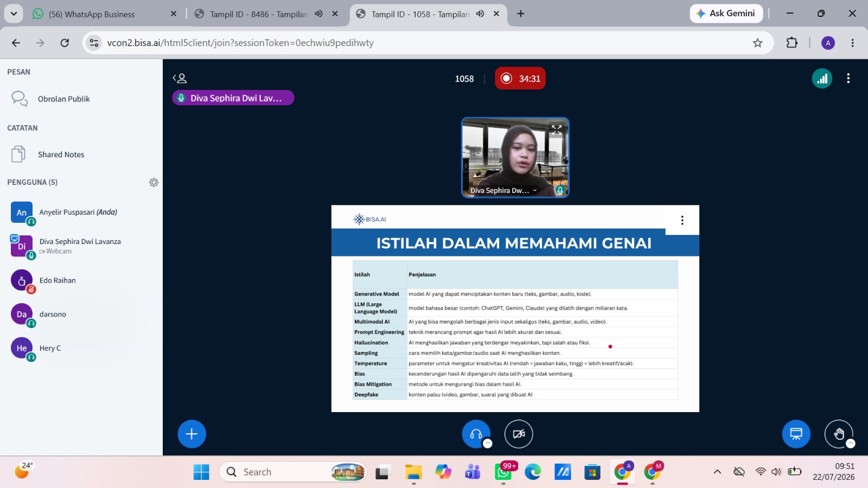Click Ask Gemini button
868x488 pixels.
(x=726, y=14)
